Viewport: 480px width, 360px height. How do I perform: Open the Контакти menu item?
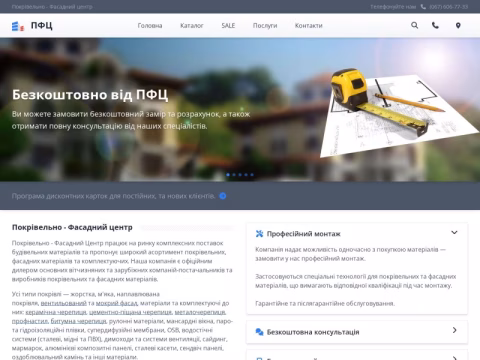tap(308, 26)
